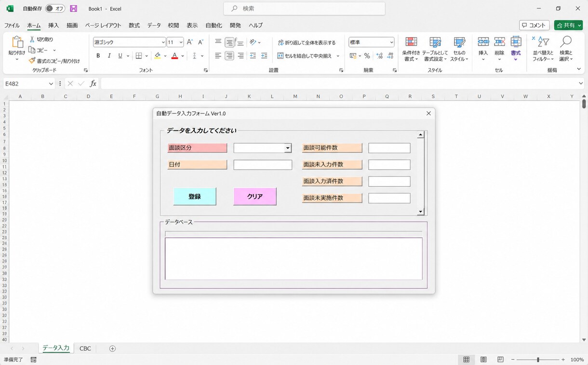Open Find and Select (検索と選択)

(x=566, y=50)
